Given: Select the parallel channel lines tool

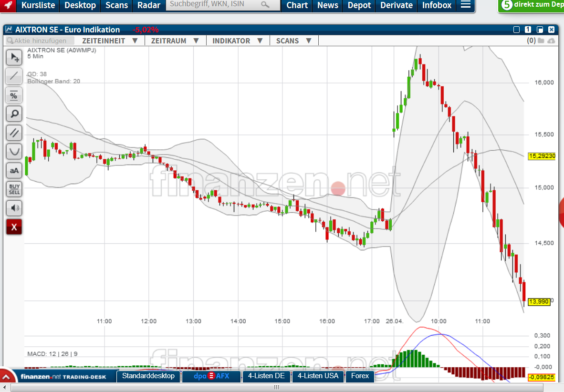Looking at the screenshot, I should click(14, 133).
